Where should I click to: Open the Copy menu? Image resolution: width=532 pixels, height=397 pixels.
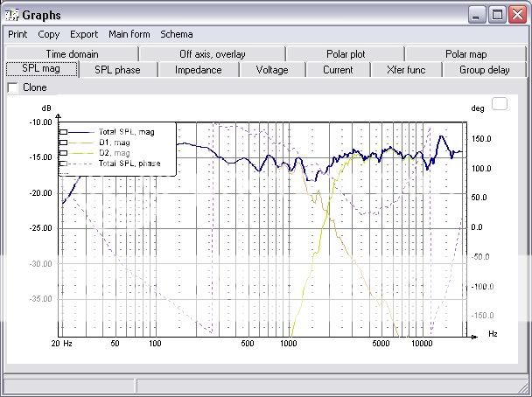49,34
